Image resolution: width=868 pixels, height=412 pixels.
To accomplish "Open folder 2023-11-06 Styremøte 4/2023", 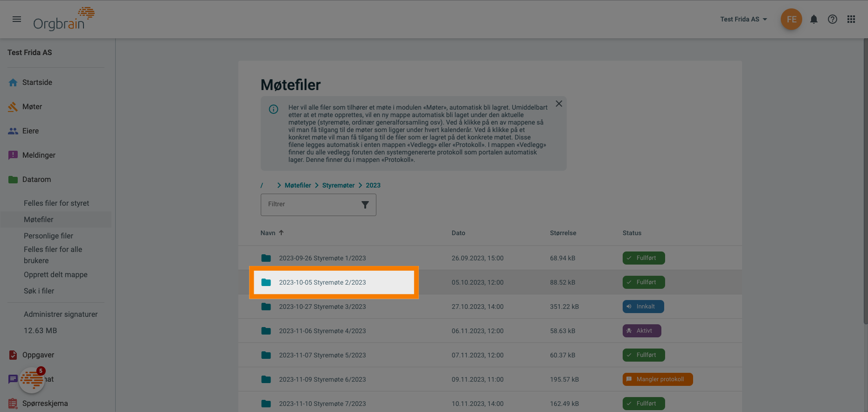I will click(x=322, y=331).
